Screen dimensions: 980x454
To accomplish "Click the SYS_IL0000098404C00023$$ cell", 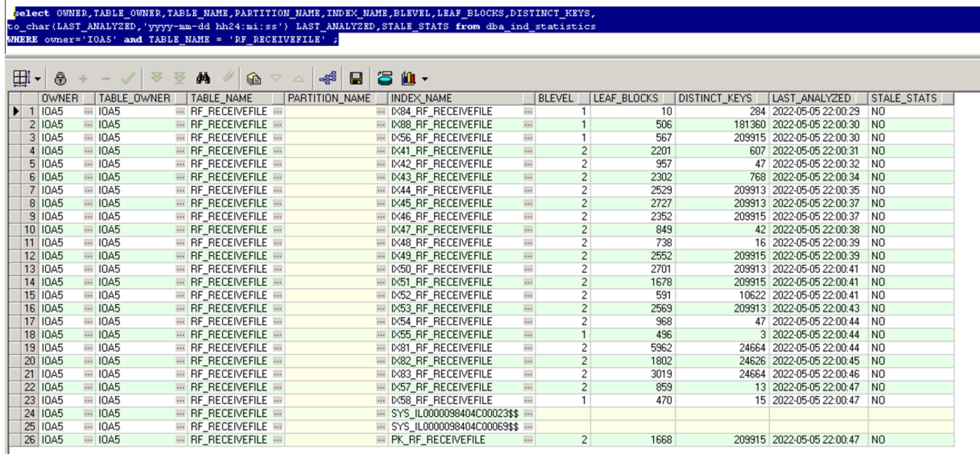I will coord(454,413).
